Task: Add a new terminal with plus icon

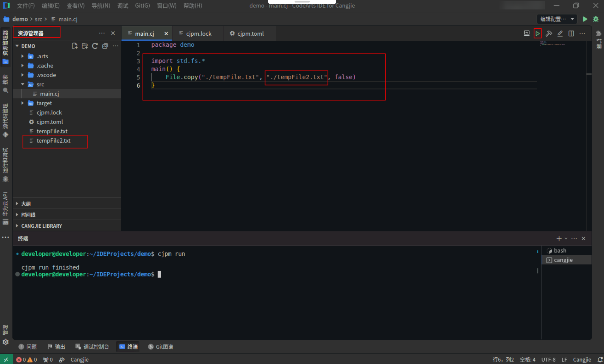Action: click(559, 238)
